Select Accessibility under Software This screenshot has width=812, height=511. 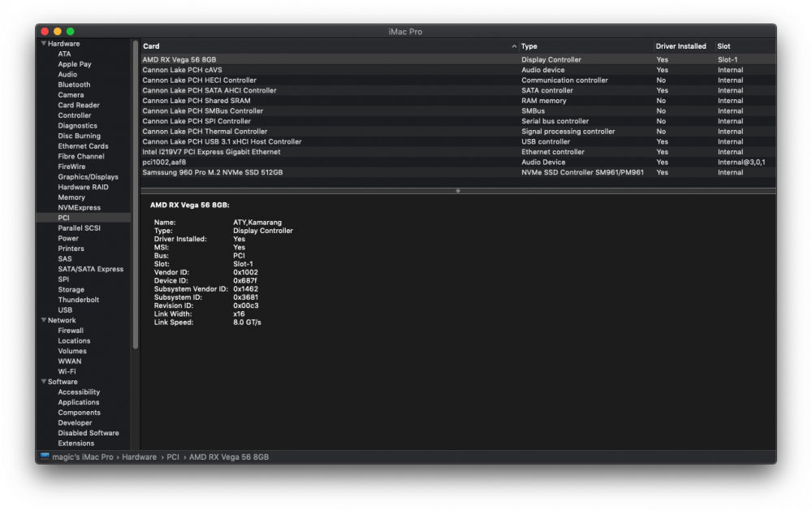tap(79, 392)
